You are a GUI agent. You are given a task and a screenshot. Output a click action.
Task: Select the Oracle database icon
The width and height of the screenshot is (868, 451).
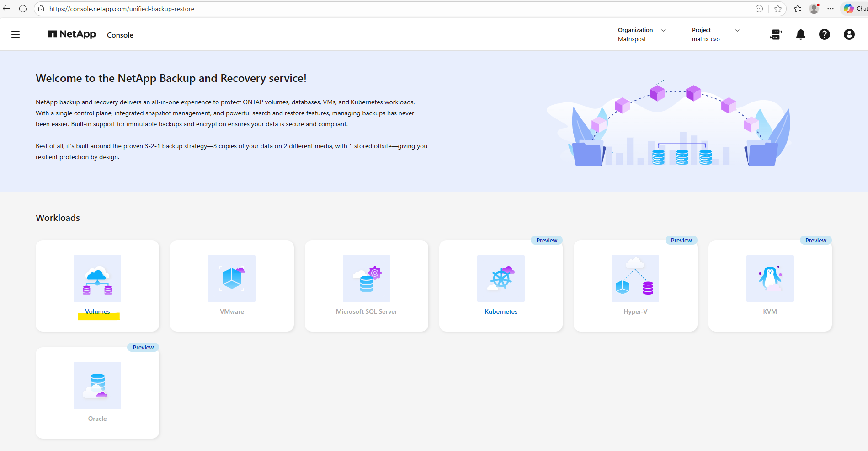click(x=97, y=386)
